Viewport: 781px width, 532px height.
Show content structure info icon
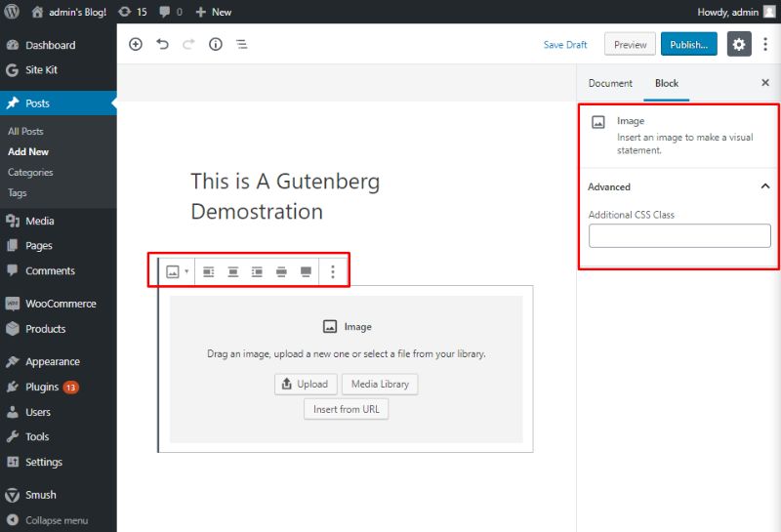(x=215, y=44)
